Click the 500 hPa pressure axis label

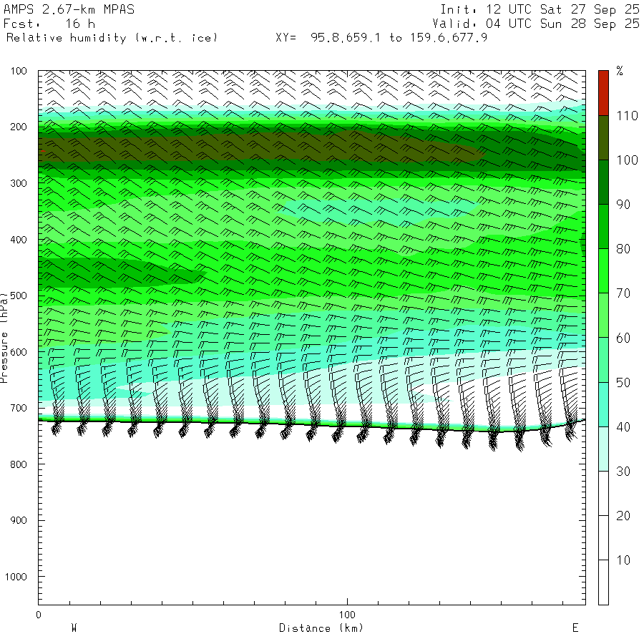(19, 296)
